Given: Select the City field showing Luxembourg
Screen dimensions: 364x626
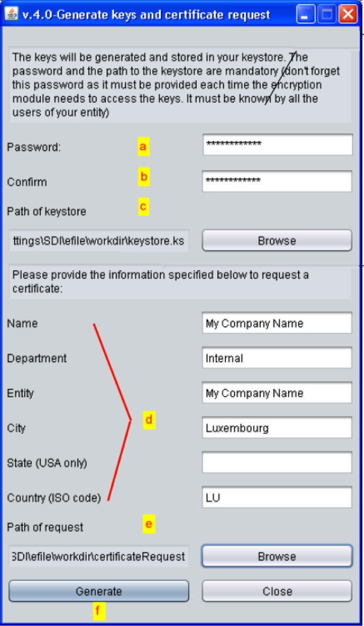Looking at the screenshot, I should (277, 428).
